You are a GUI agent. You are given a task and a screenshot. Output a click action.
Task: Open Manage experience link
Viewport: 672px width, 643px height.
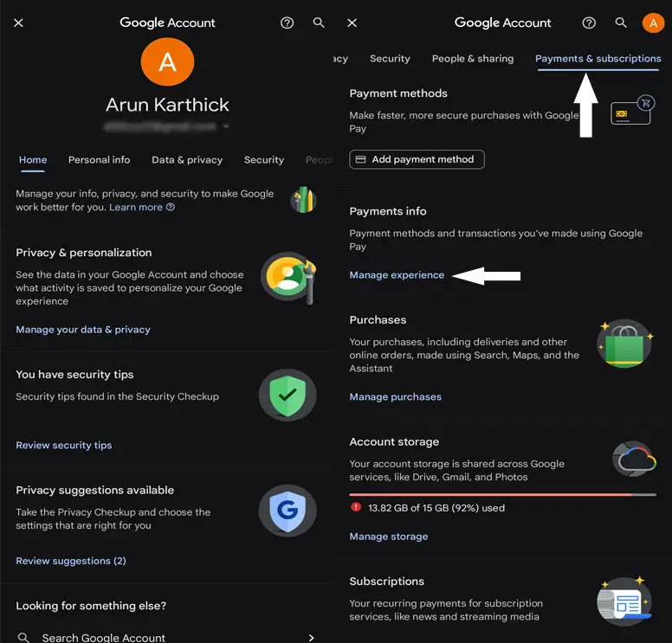pos(397,275)
